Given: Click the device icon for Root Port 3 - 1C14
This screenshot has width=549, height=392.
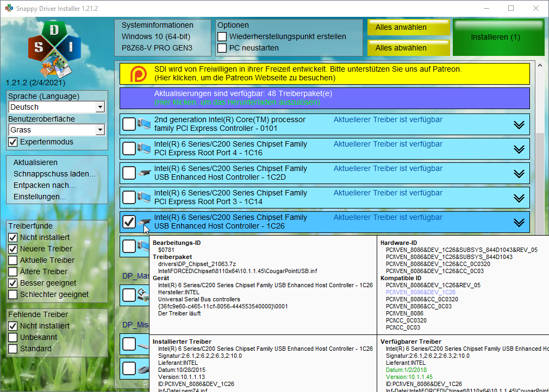Looking at the screenshot, I should [x=144, y=198].
